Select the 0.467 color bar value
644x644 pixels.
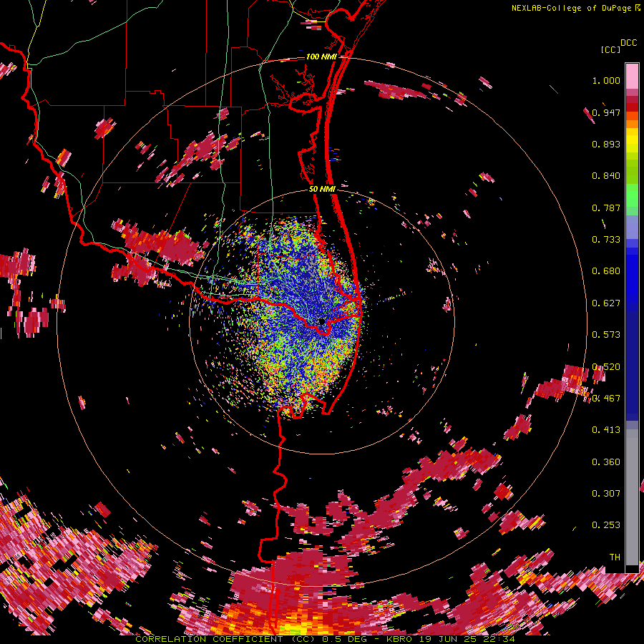coord(606,399)
